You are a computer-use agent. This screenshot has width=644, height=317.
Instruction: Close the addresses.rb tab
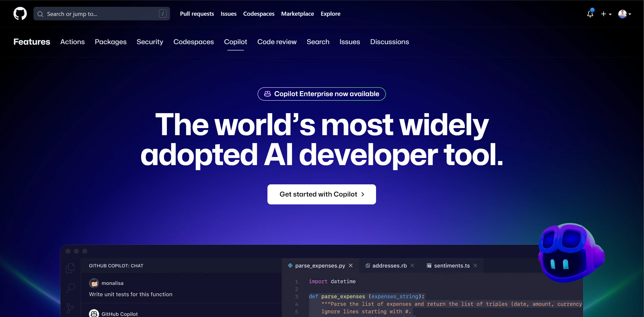point(412,266)
